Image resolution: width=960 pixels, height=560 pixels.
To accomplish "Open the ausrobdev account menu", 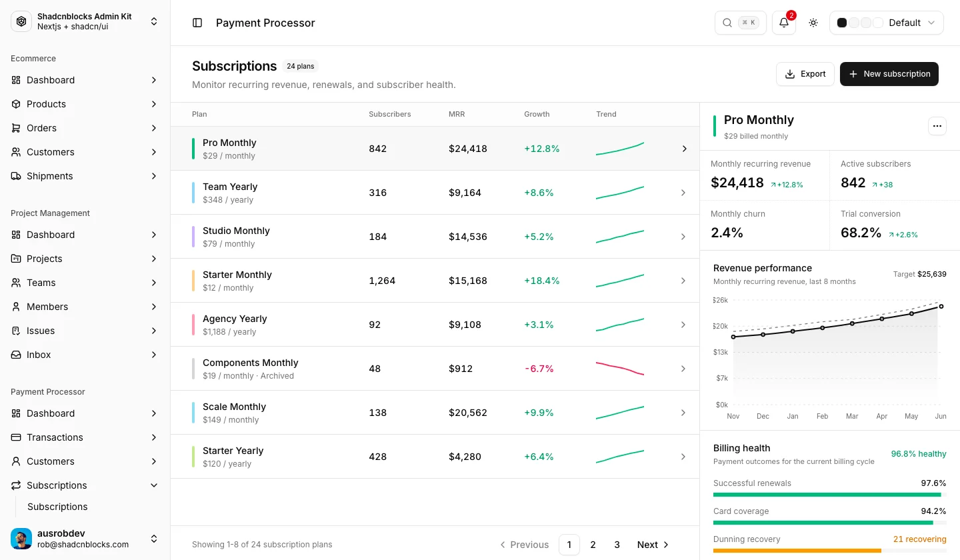I will [x=85, y=539].
